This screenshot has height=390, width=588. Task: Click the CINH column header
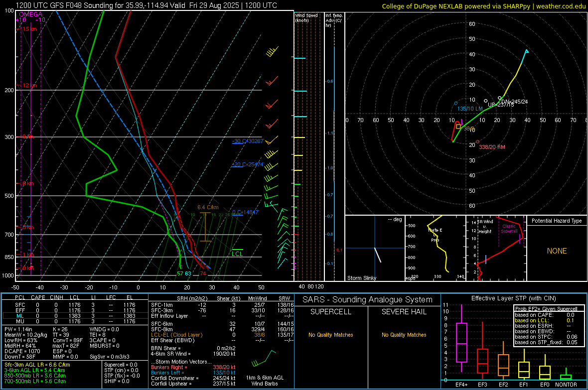coord(57,297)
